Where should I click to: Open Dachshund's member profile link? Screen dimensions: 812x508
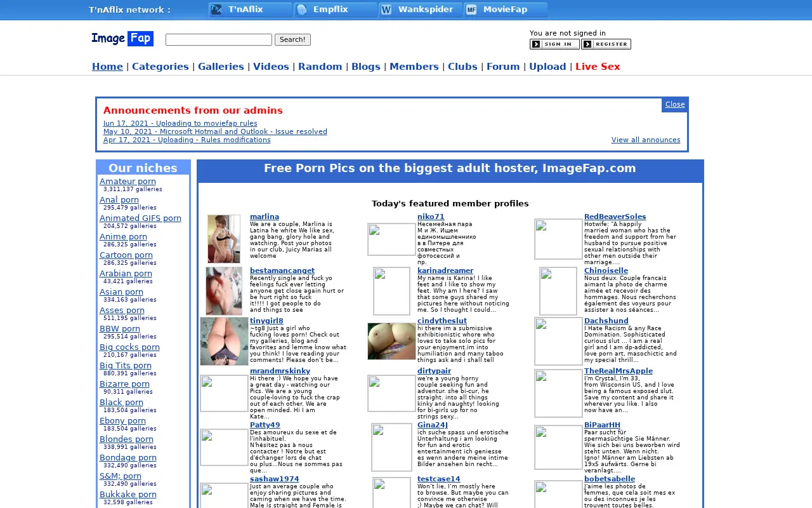pyautogui.click(x=606, y=321)
